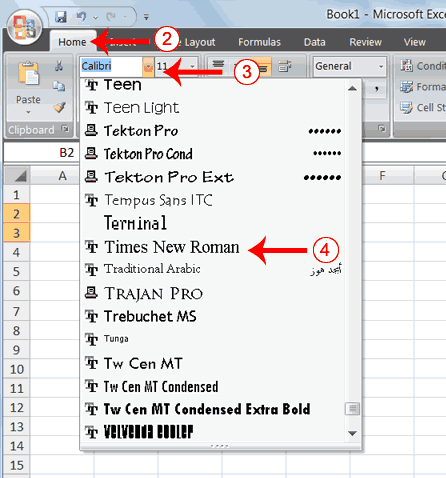Image resolution: width=446 pixels, height=478 pixels.
Task: Collapse the font list dropdown arrow
Action: pyautogui.click(x=148, y=66)
